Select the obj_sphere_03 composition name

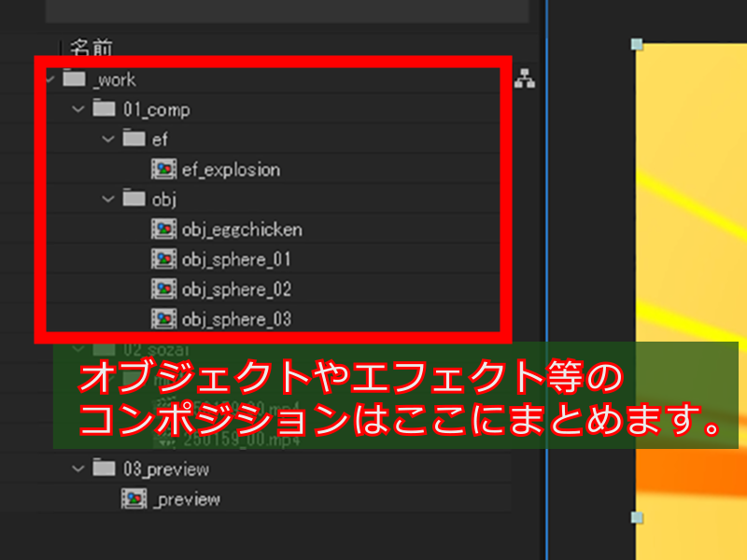236,320
